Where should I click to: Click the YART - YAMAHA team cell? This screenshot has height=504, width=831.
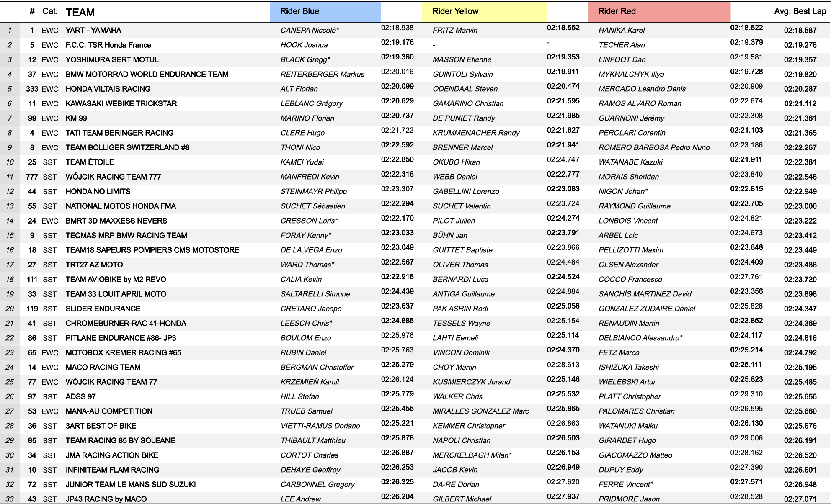[x=93, y=31]
